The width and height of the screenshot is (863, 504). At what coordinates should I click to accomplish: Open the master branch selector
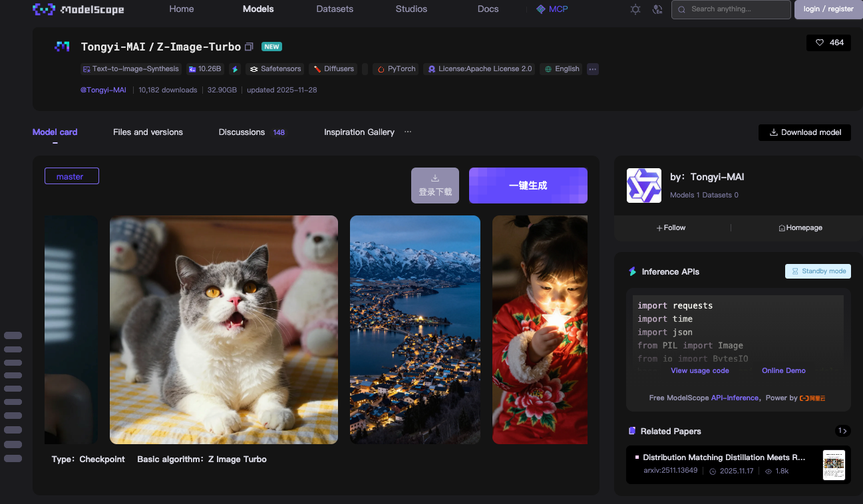coord(71,176)
